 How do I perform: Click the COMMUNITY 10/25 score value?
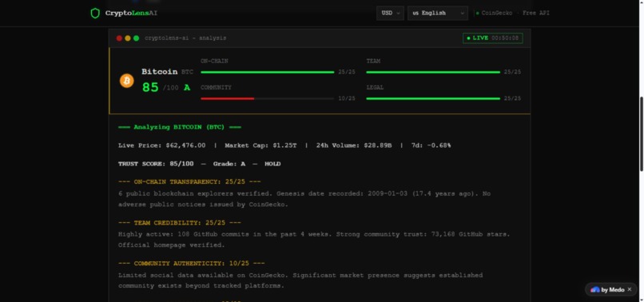click(x=347, y=98)
